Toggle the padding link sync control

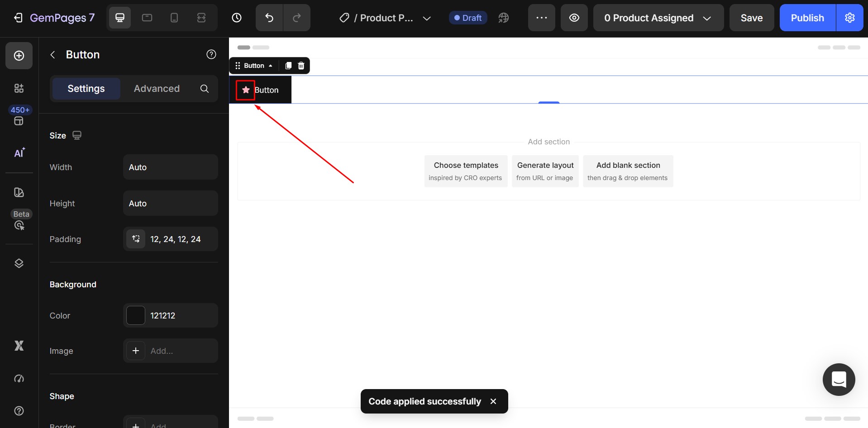pos(135,239)
